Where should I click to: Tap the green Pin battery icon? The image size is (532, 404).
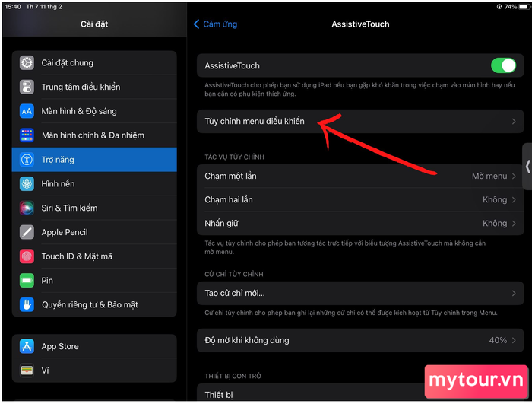click(x=27, y=280)
